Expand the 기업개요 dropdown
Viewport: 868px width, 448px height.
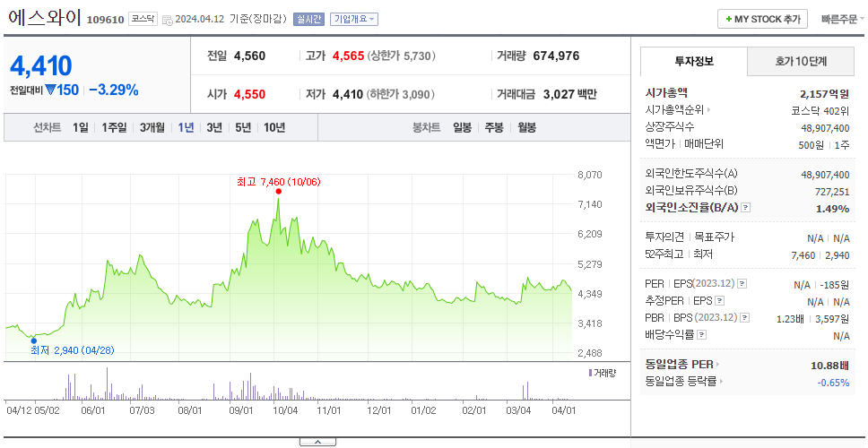click(x=354, y=19)
